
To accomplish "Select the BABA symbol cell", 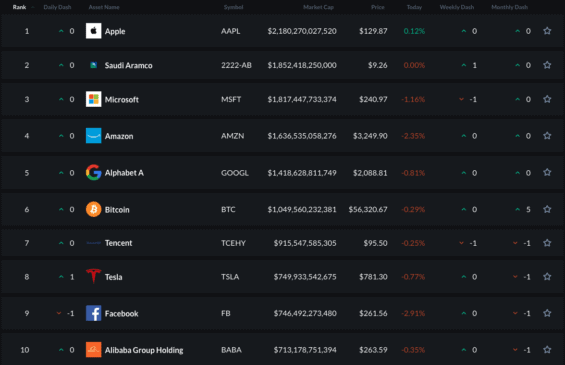I will tap(231, 350).
